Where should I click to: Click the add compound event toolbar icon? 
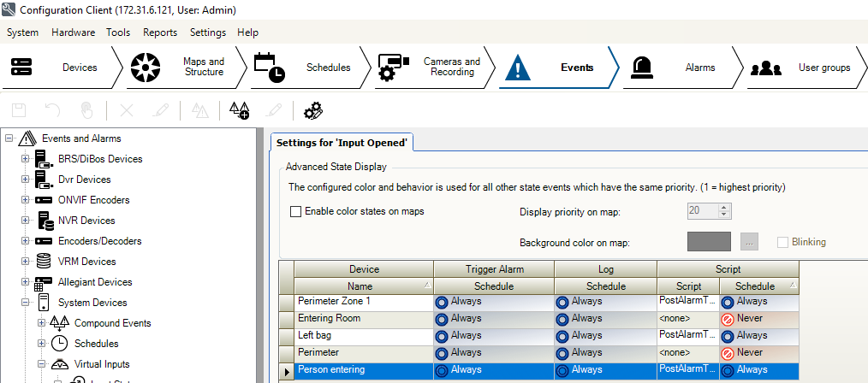click(x=239, y=110)
